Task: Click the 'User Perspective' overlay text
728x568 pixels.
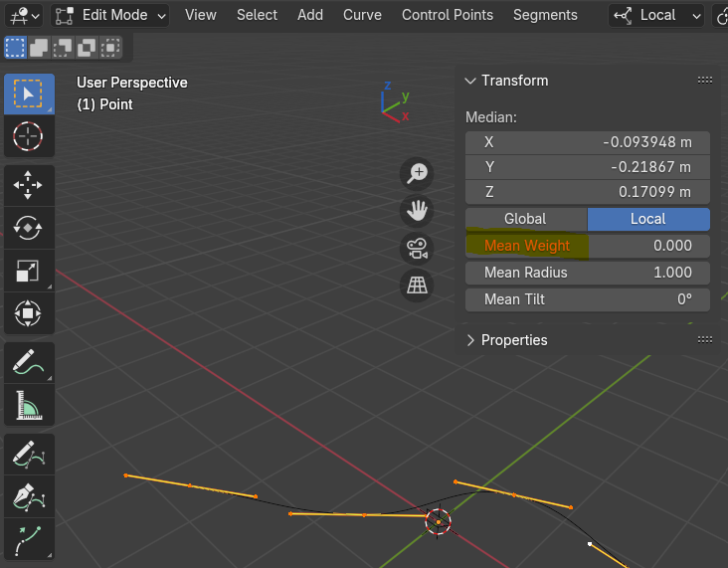Action: click(132, 83)
